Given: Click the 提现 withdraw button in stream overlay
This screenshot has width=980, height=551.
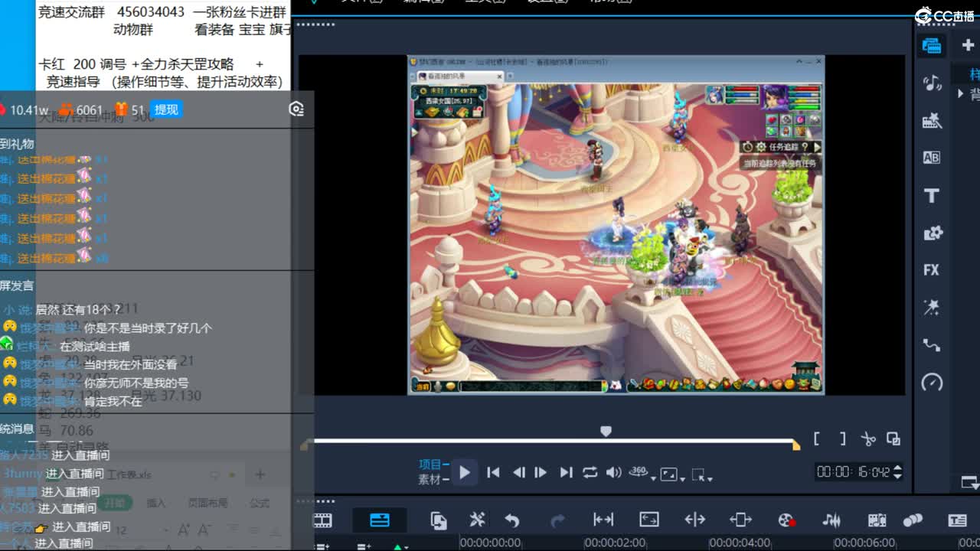Looking at the screenshot, I should click(x=166, y=109).
